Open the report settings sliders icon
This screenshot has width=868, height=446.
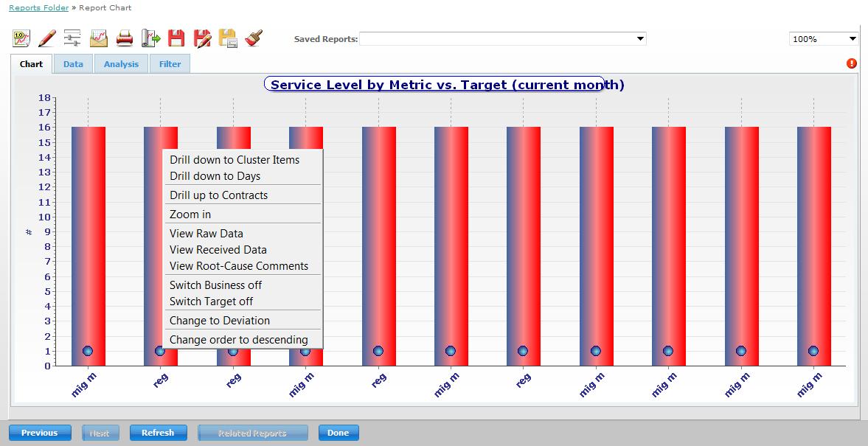[71, 37]
